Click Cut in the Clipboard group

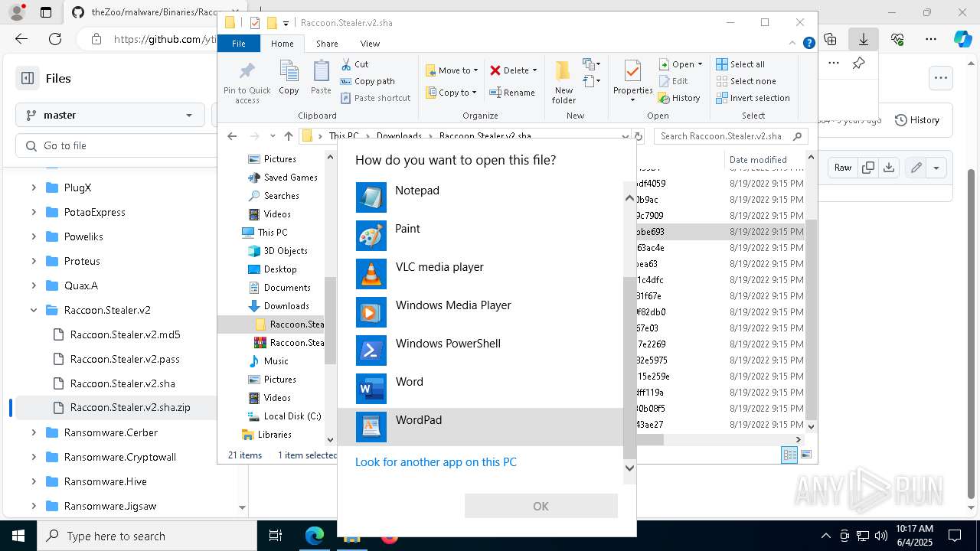pyautogui.click(x=355, y=64)
